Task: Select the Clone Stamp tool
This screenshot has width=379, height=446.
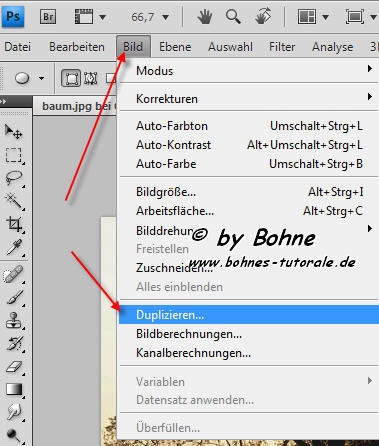Action: coord(14,321)
